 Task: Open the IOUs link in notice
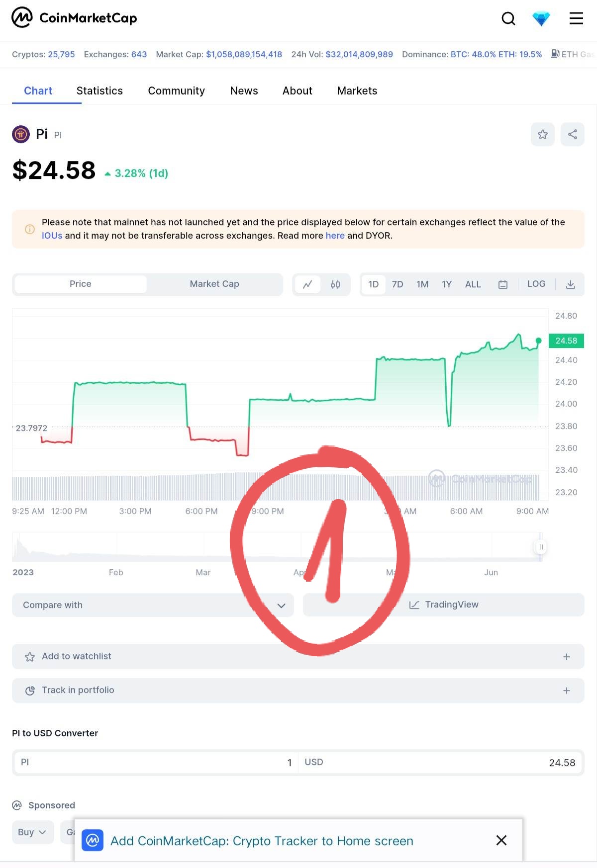tap(52, 236)
